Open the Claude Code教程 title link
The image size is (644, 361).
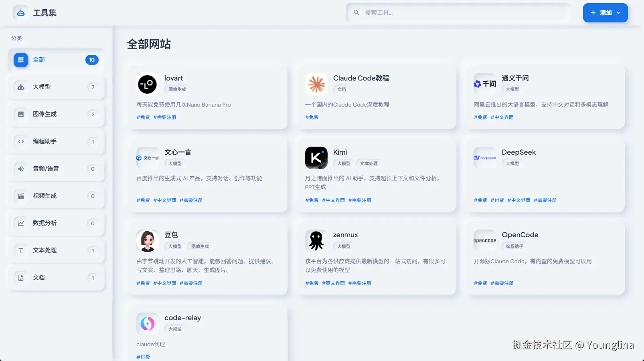coord(361,78)
